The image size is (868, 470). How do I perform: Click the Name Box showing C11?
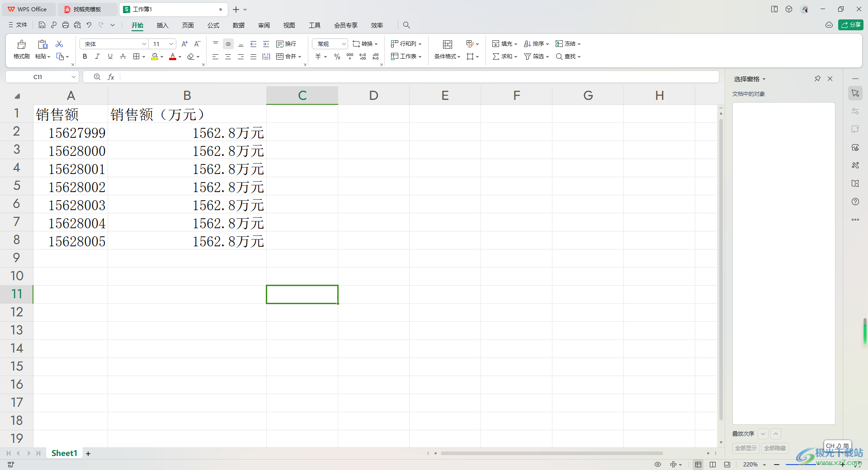[x=42, y=77]
